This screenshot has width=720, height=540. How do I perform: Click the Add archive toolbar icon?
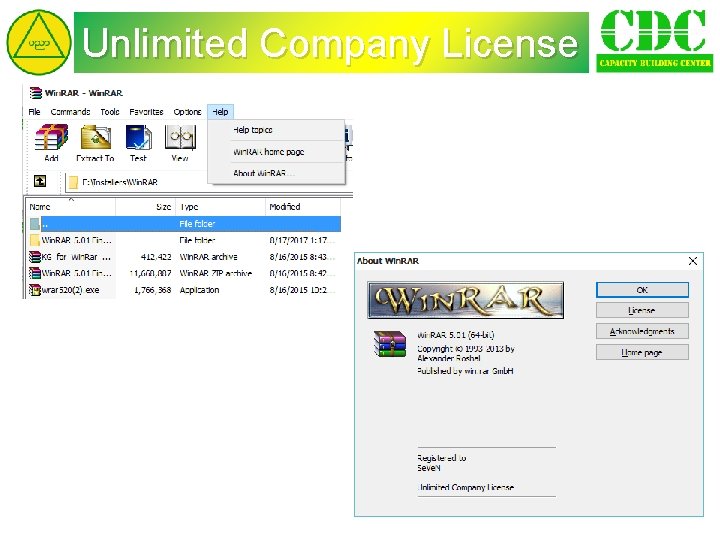[x=51, y=138]
